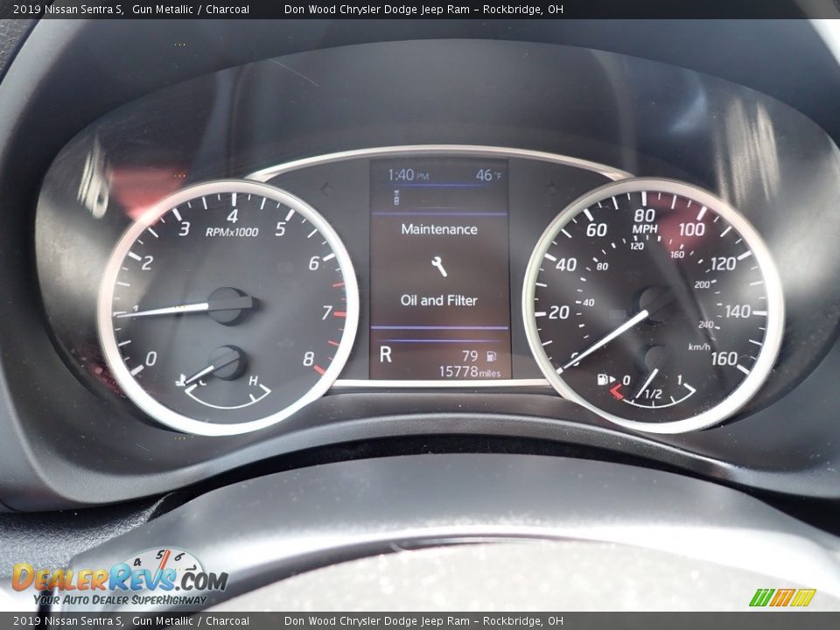This screenshot has height=630, width=840.
Task: Click the "R" gear indicator
Action: point(386,354)
